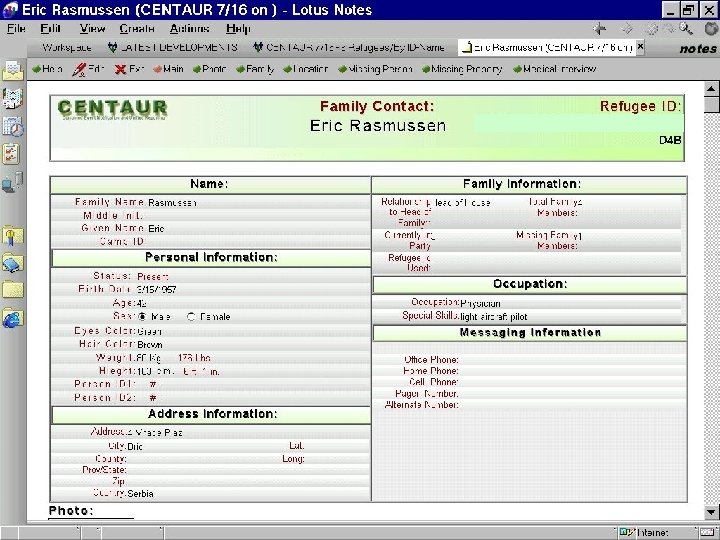Click the Occupation value Physician
Viewport: 720px width, 540px height.
(x=480, y=304)
